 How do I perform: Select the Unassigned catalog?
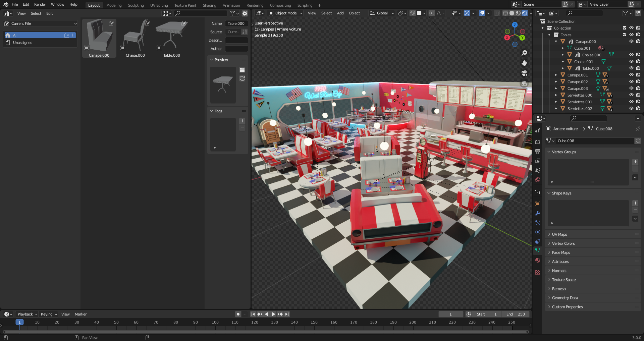(22, 43)
